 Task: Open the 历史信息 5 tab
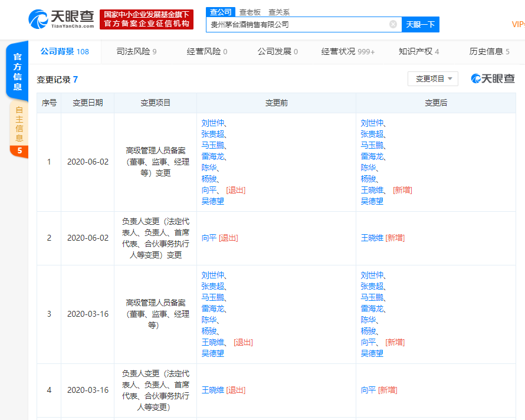(x=489, y=51)
